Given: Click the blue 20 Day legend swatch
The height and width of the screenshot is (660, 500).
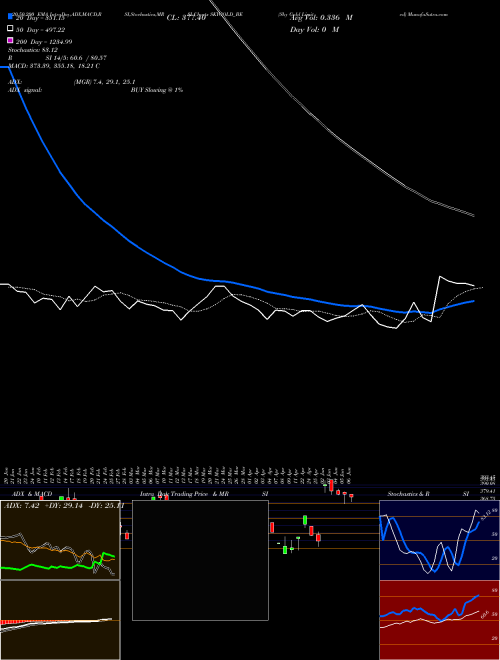Looking at the screenshot, I should pos(11,17).
